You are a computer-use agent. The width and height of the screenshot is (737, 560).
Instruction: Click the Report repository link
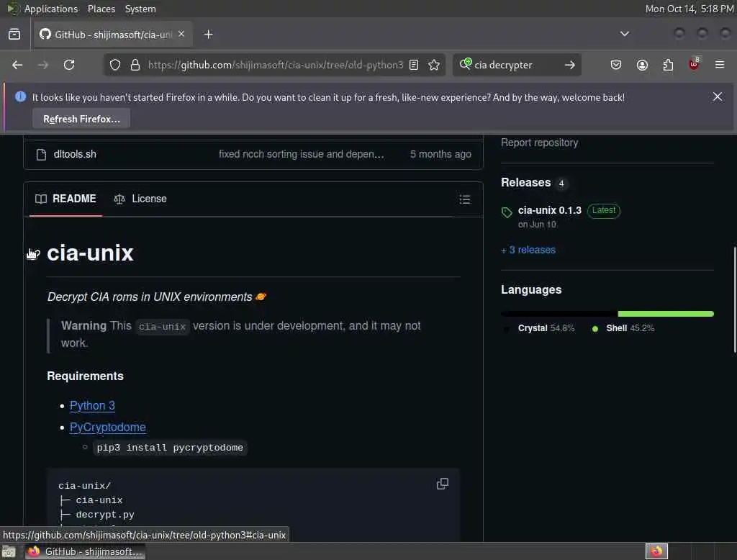point(539,143)
